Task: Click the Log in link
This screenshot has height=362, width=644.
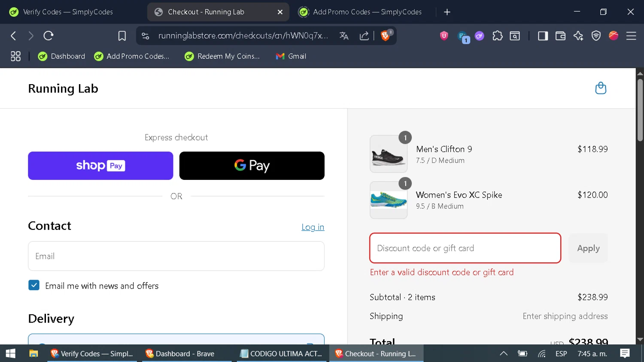Action: tap(313, 227)
